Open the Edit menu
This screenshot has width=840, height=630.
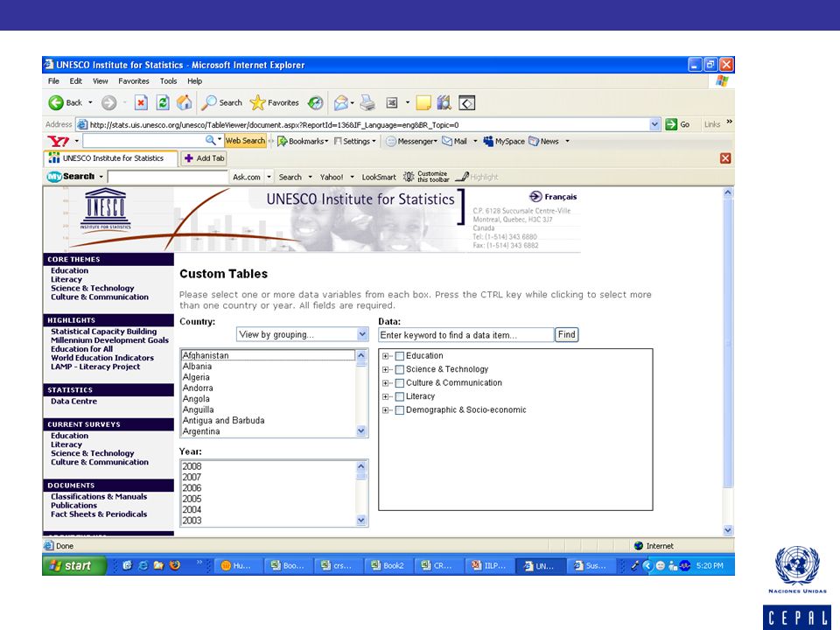pyautogui.click(x=75, y=80)
